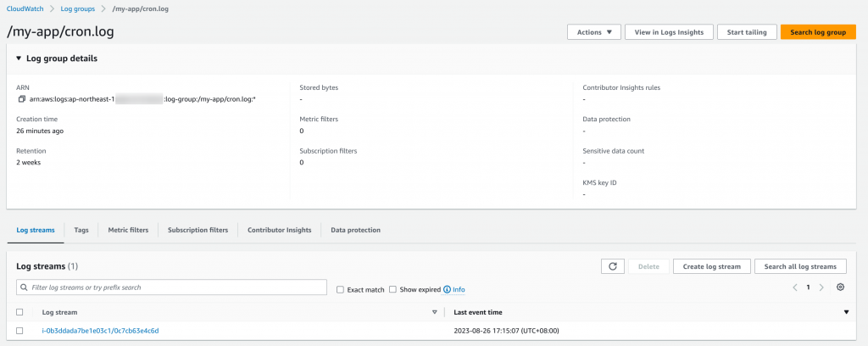Viewport: 868px width, 346px height.
Task: Open the i-0b3ddada7be1e03c1 log stream link
Action: (x=100, y=331)
